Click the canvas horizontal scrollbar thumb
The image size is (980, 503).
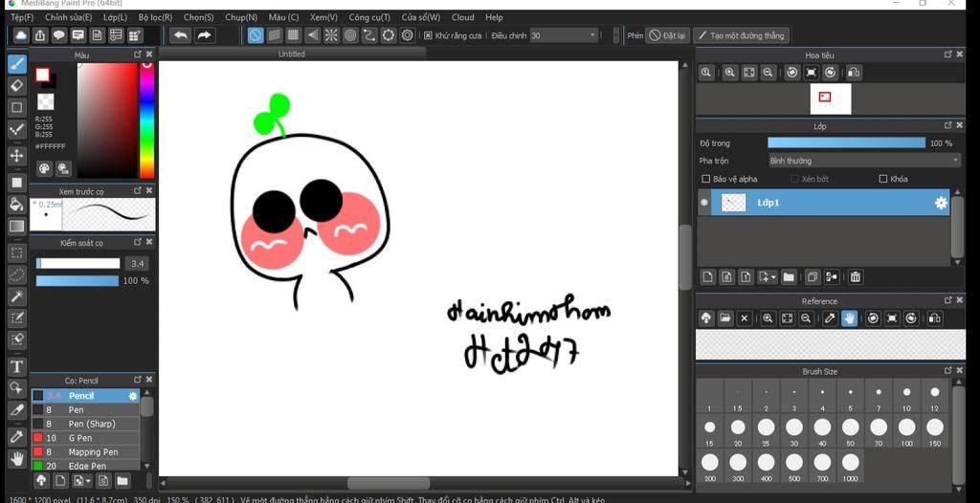point(389,483)
